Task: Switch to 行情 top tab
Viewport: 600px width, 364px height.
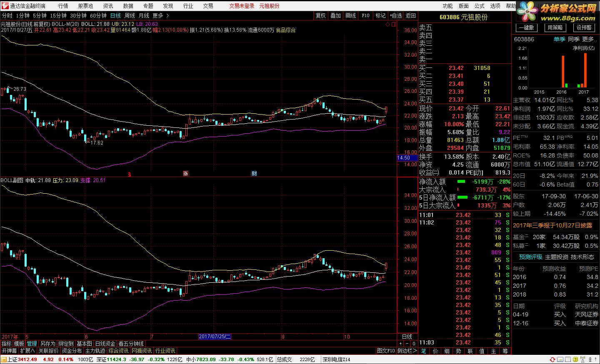Action: (x=63, y=6)
